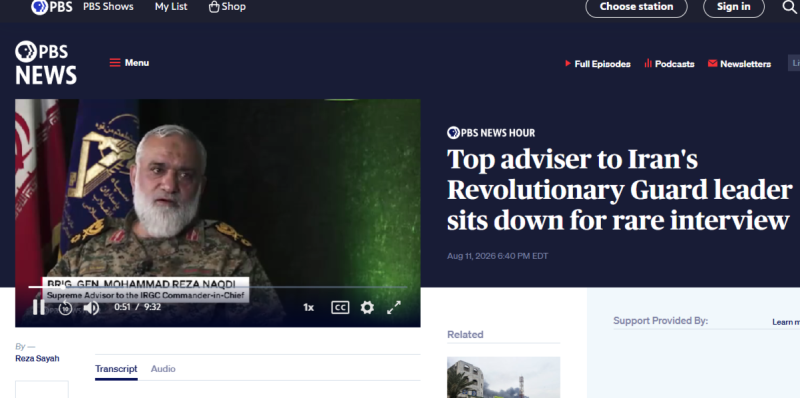Click the video timestamp 0:51 / 9:32
800x398 pixels.
137,307
